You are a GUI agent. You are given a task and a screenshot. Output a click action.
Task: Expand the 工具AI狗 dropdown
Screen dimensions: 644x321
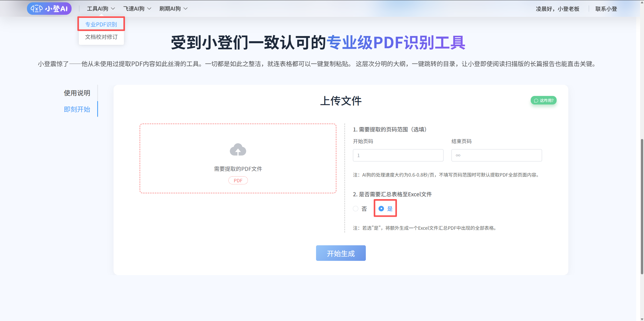(x=101, y=9)
